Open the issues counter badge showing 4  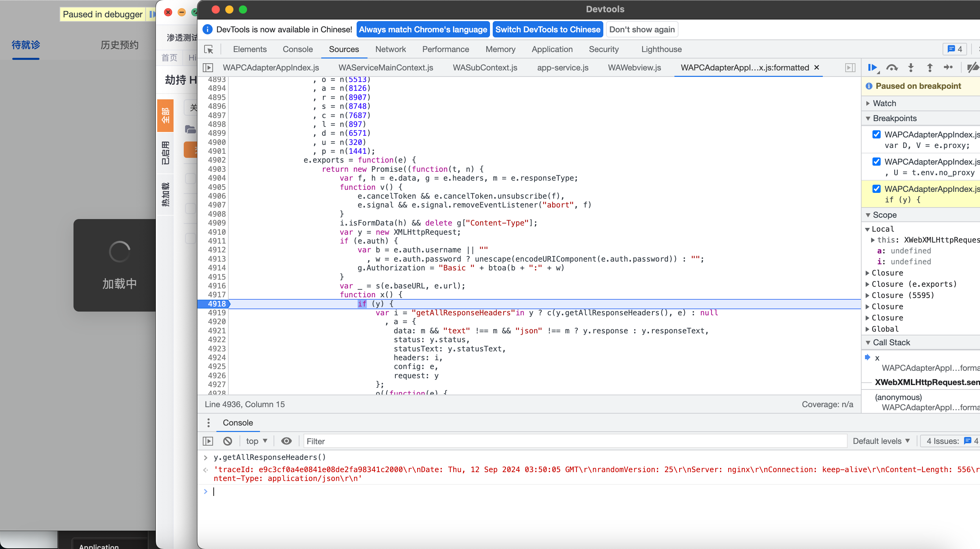tap(954, 49)
